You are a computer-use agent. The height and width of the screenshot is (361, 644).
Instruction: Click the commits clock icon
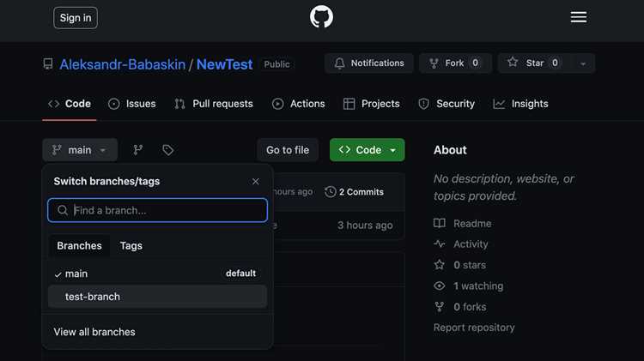click(331, 192)
